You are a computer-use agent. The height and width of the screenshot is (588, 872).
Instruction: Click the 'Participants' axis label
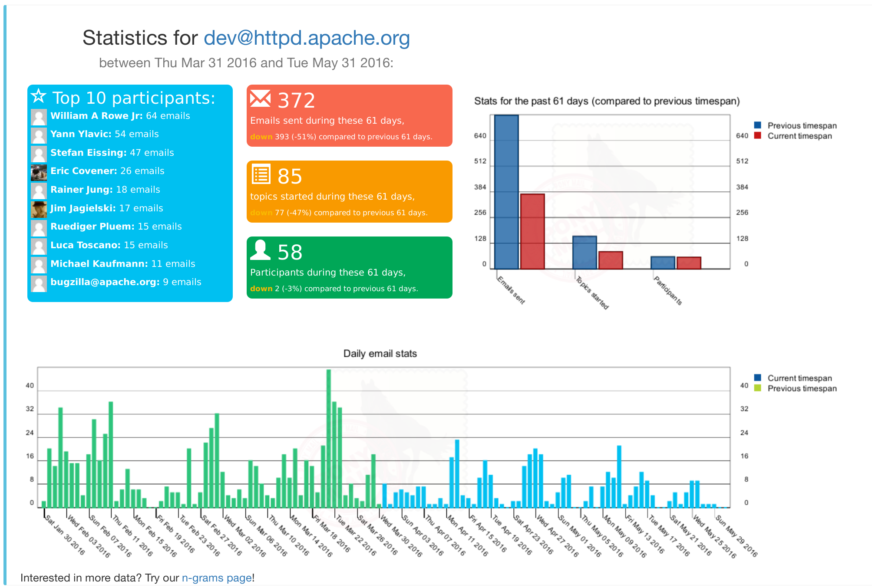668,291
